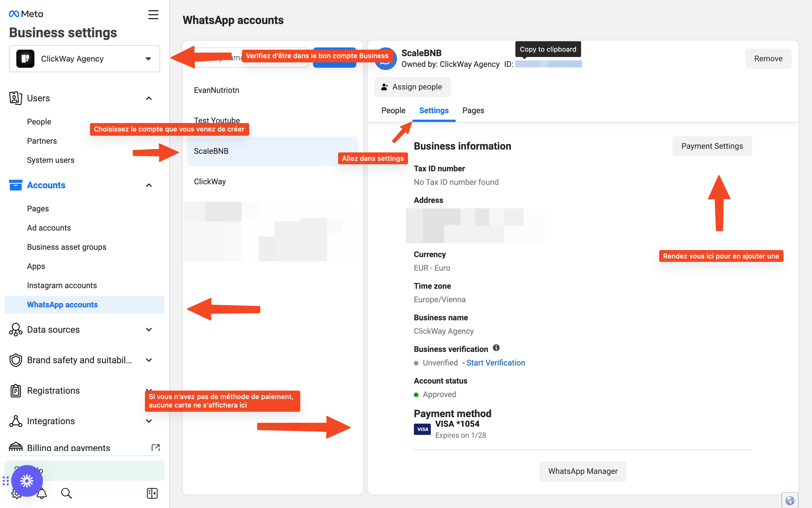Open Business asset groups
The height and width of the screenshot is (508, 812).
point(67,247)
